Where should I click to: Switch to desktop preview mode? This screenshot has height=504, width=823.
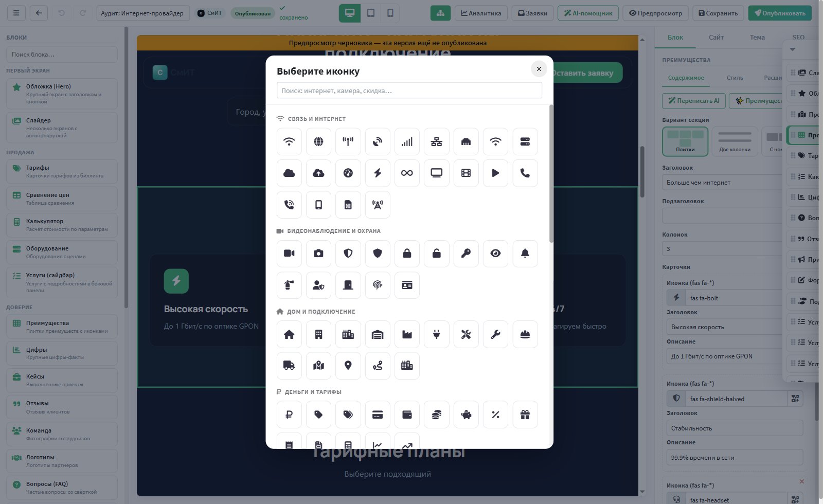pos(350,13)
